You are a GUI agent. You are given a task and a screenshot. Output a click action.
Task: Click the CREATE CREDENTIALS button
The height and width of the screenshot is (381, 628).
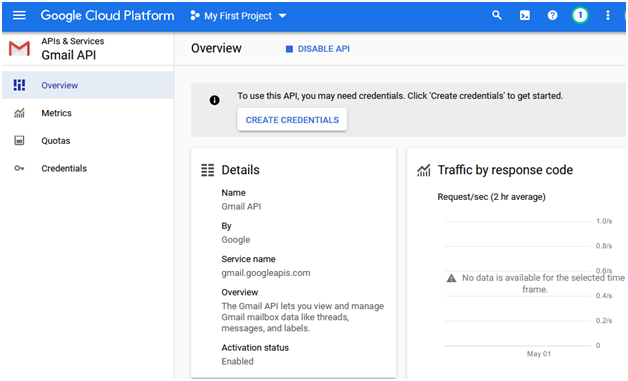[292, 120]
